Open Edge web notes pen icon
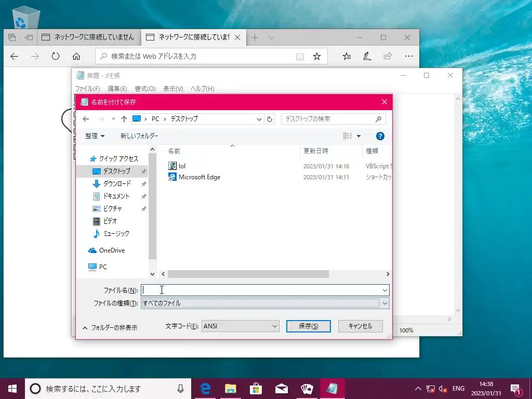 tap(367, 56)
